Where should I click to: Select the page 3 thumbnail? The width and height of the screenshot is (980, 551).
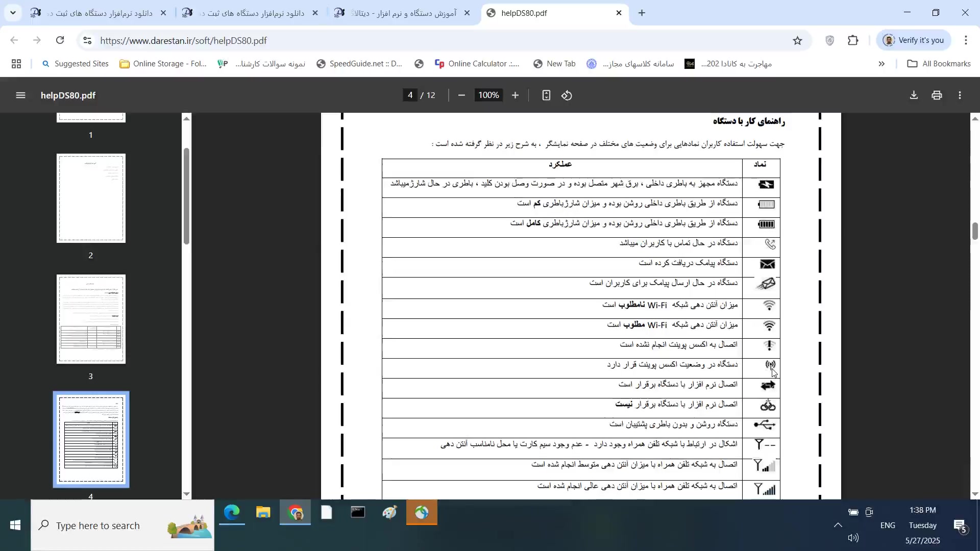point(91,319)
